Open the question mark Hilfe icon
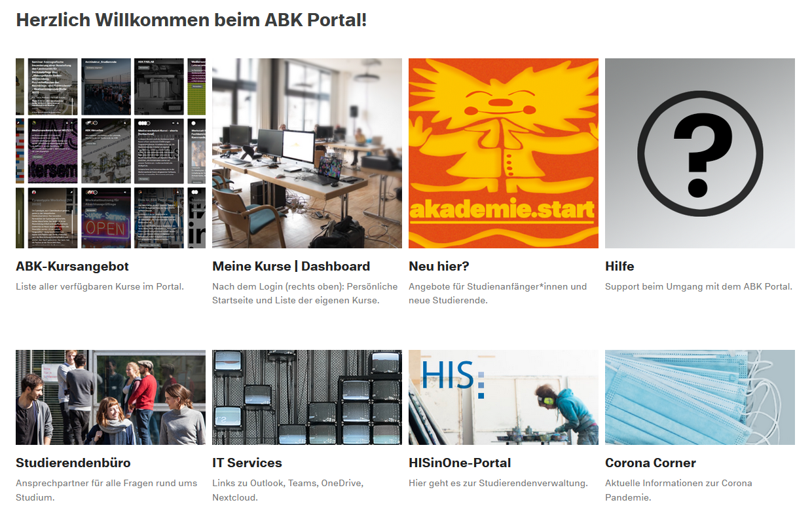812x515 pixels. [700, 153]
